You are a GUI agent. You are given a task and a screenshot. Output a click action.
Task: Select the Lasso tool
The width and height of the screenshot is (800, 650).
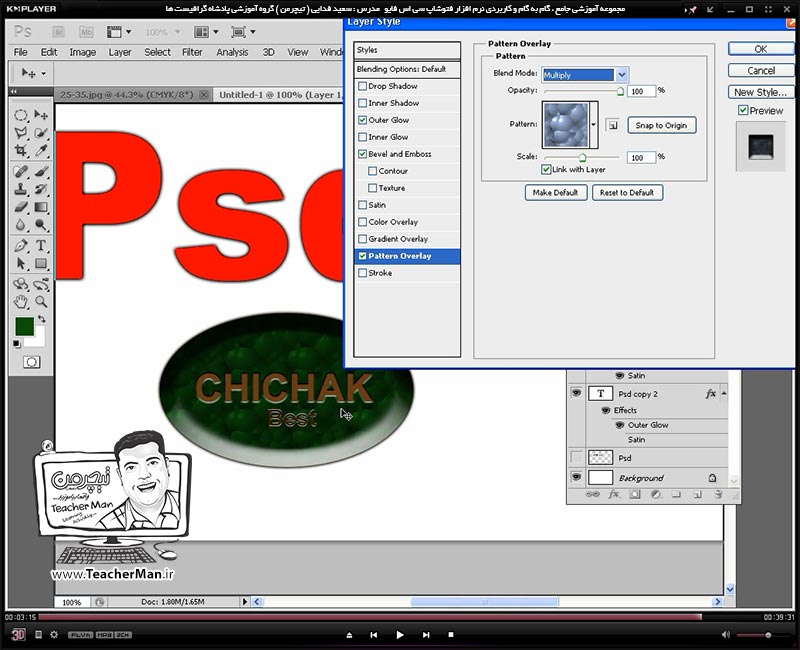[x=21, y=133]
